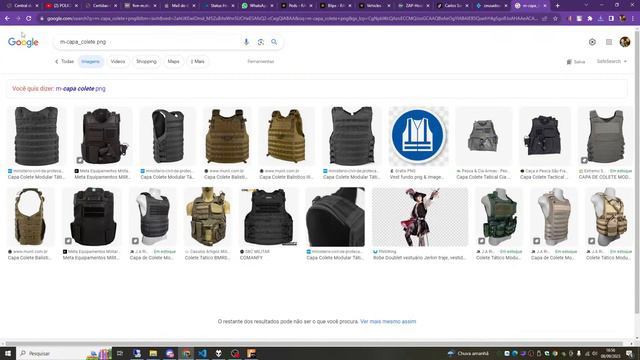640x360 pixels.
Task: Open blue safety vest sign image
Action: pos(418,136)
